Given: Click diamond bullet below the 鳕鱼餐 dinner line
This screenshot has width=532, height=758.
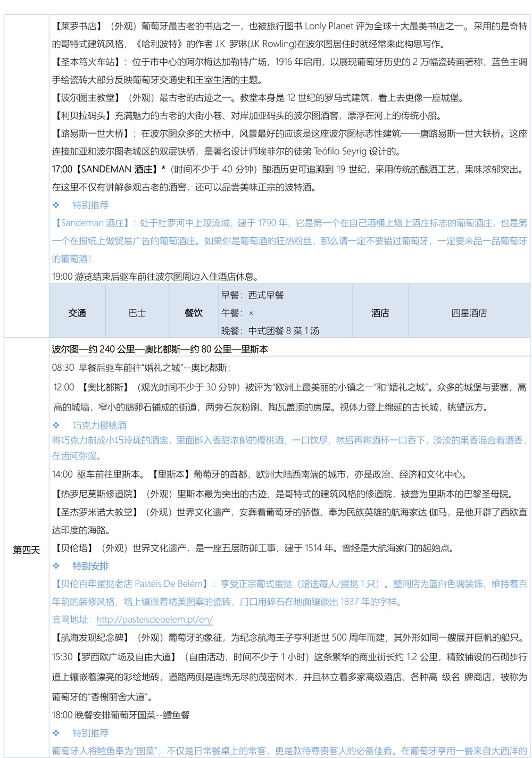Looking at the screenshot, I should pos(56,733).
